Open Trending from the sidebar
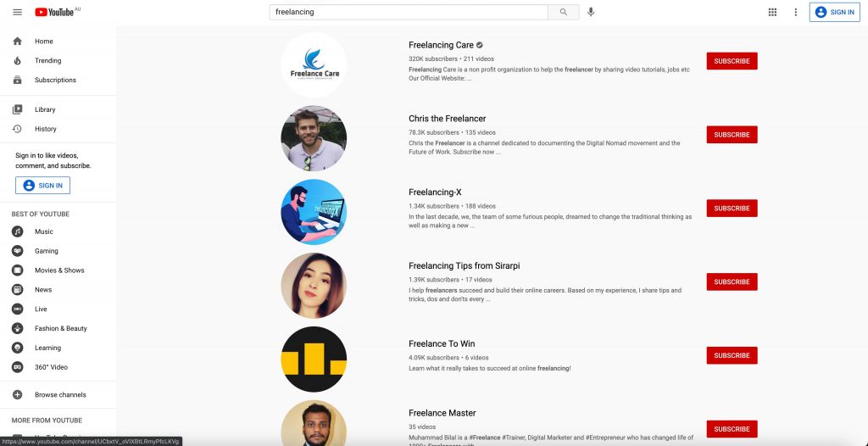Screen dimensions: 868x446 (58, 60)
